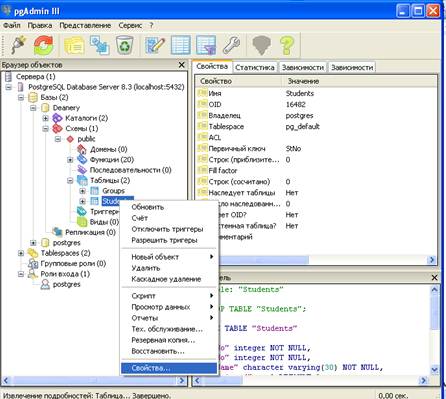Expand the Tablespaces (2) node
The width and height of the screenshot is (446, 399).
coord(21,253)
